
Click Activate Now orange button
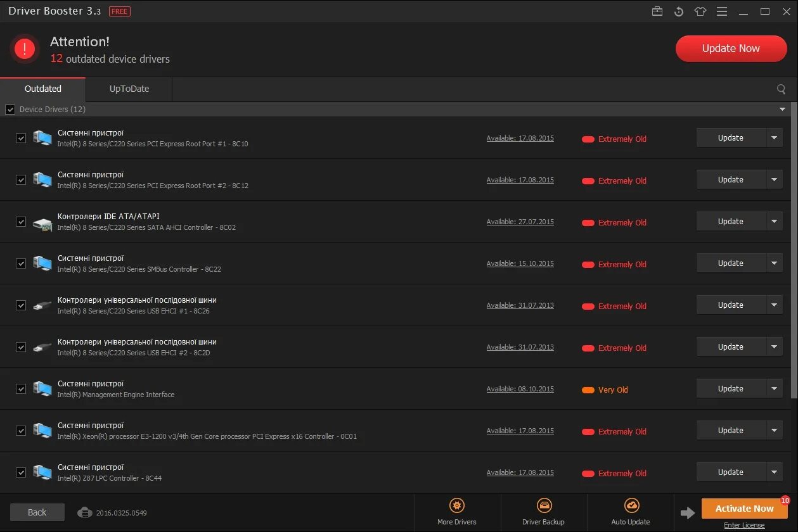tap(744, 509)
